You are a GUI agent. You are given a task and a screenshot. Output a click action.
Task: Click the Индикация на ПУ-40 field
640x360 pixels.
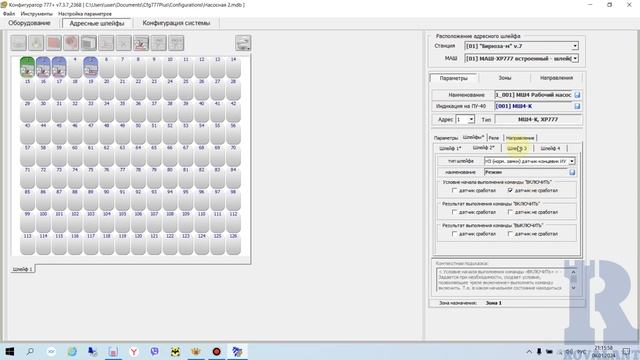pyautogui.click(x=534, y=106)
